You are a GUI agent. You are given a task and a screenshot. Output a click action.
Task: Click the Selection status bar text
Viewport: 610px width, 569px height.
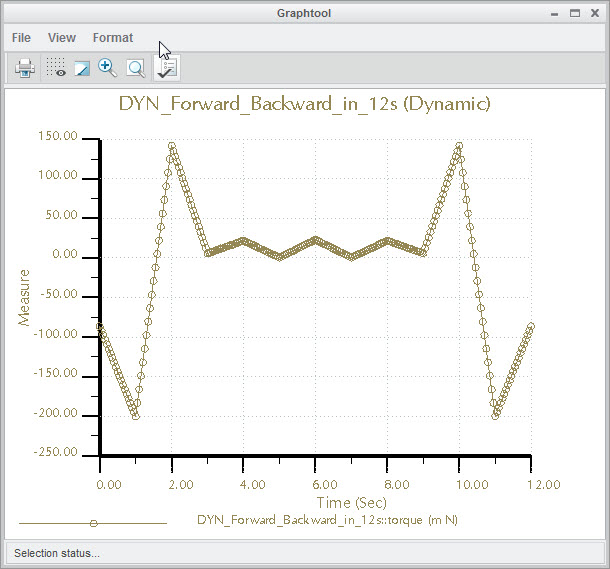point(57,553)
